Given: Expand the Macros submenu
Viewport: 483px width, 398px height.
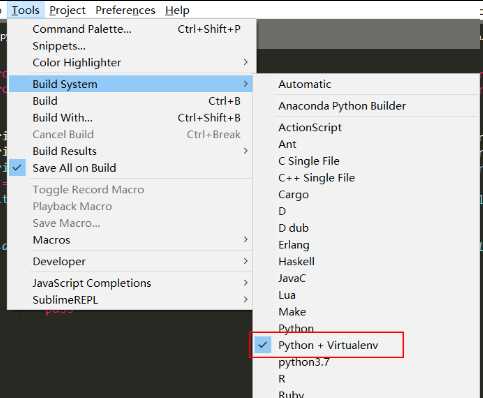Looking at the screenshot, I should coord(130,240).
